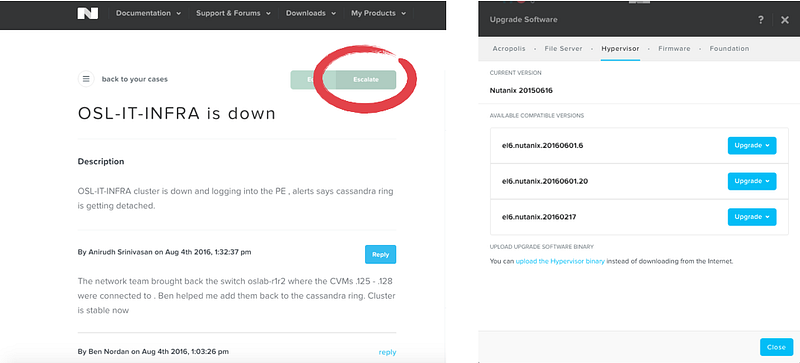Follow the upload the Hypervisor binary link

pyautogui.click(x=560, y=261)
